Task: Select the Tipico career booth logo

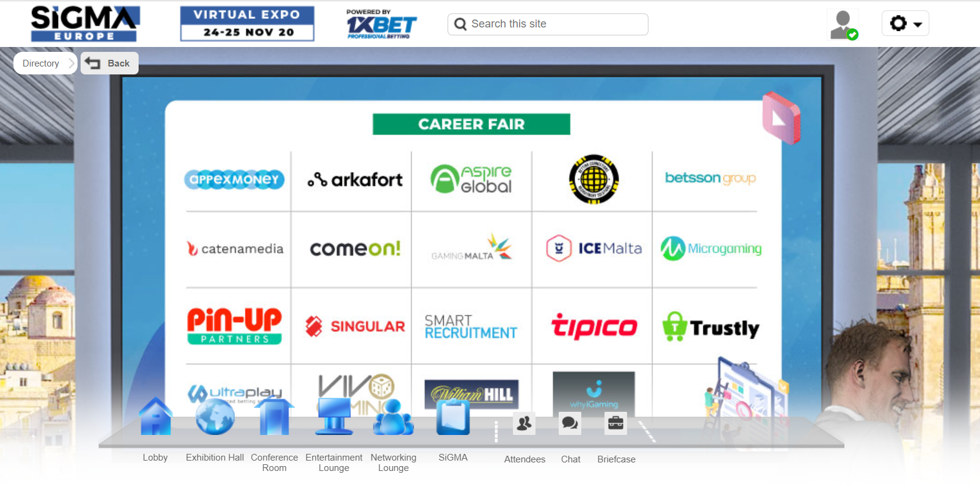Action: [593, 327]
